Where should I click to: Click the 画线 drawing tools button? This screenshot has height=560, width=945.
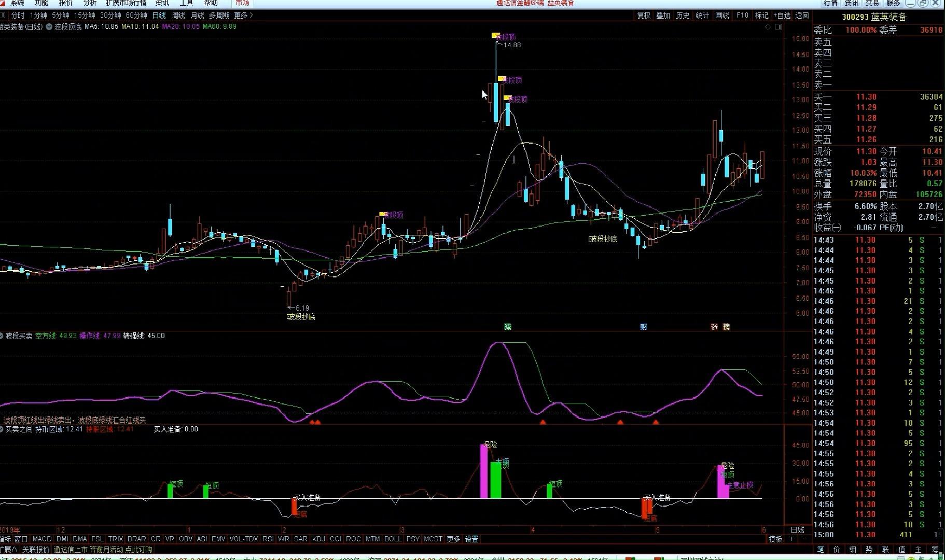point(722,16)
